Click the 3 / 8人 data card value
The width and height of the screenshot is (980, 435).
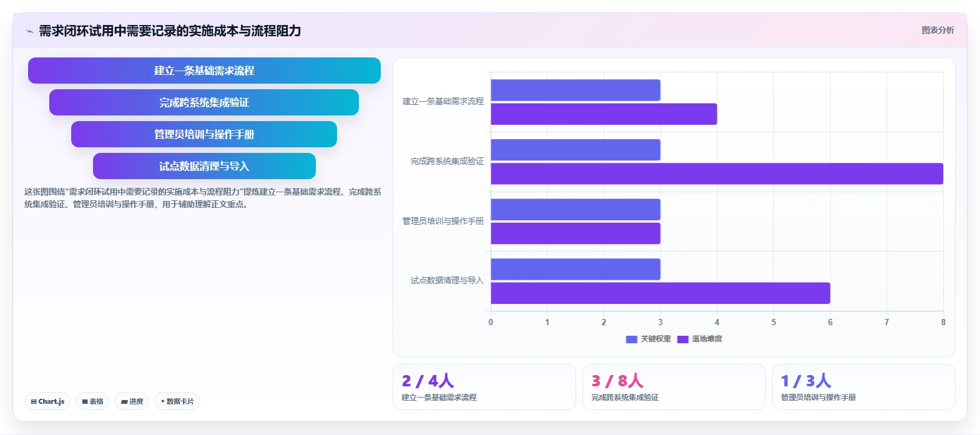click(x=617, y=381)
